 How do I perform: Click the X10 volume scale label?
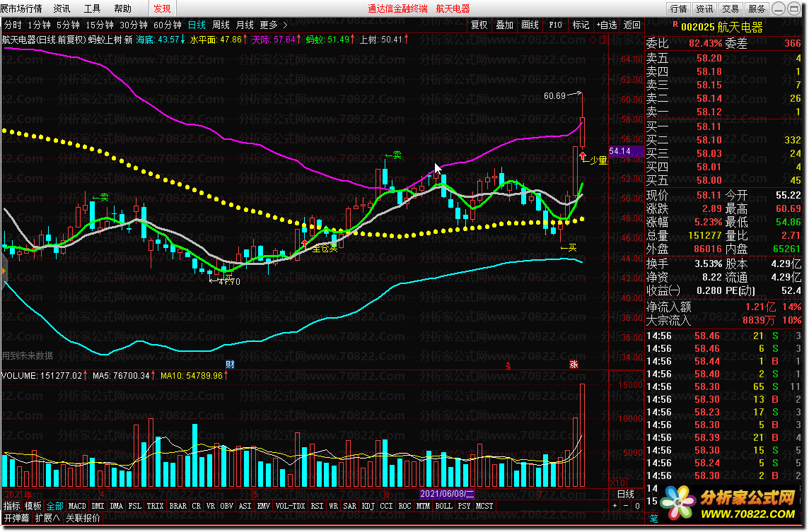point(618,483)
